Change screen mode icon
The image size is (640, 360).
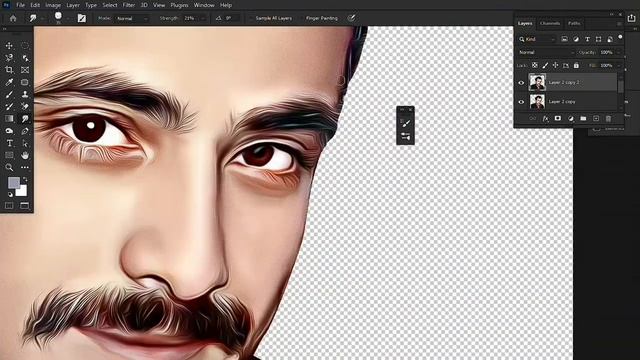(x=25, y=205)
